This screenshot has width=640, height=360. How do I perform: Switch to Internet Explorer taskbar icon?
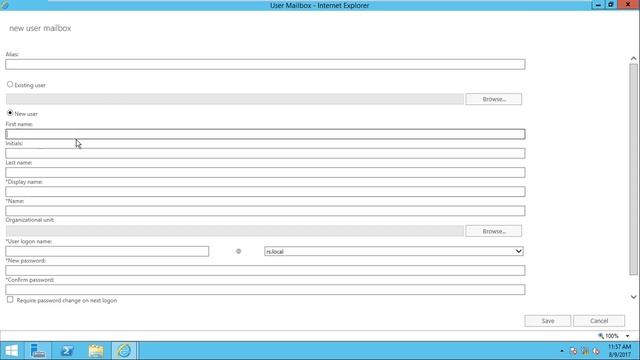pos(124,351)
